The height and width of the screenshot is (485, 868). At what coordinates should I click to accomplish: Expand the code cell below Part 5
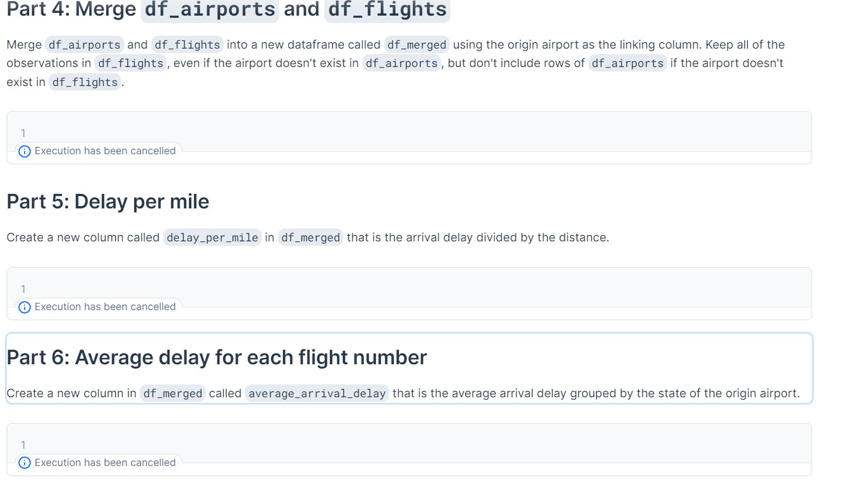pyautogui.click(x=391, y=288)
